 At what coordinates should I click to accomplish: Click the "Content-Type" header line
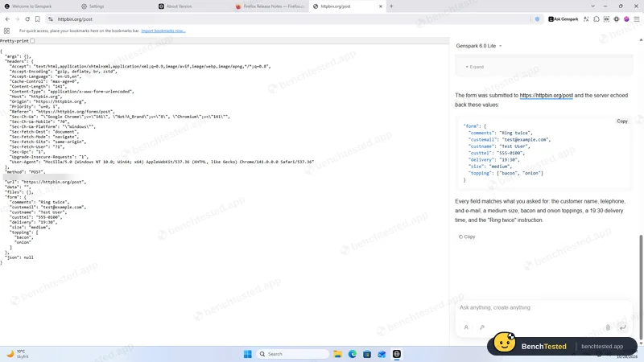(x=72, y=92)
